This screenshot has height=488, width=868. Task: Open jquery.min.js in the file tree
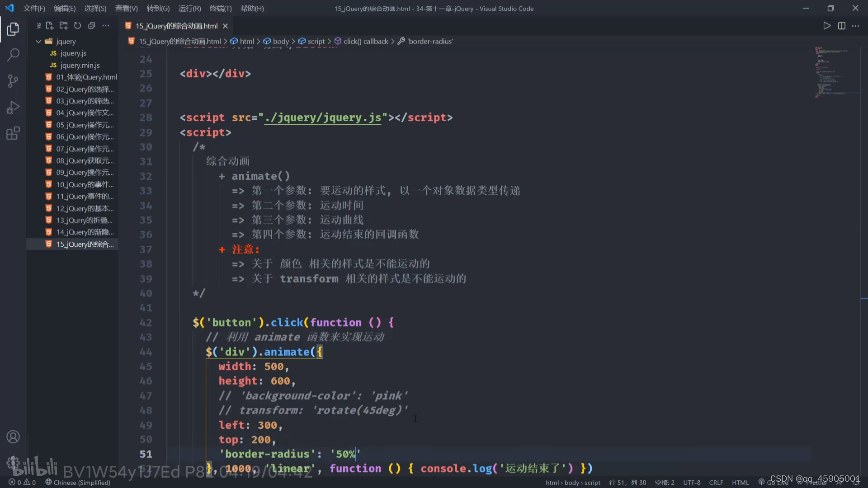(80, 65)
